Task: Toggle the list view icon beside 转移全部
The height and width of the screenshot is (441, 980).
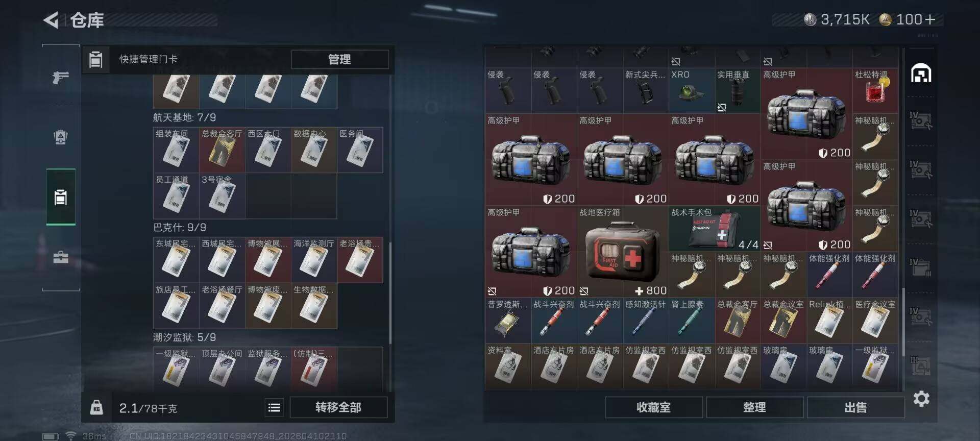Action: point(274,407)
